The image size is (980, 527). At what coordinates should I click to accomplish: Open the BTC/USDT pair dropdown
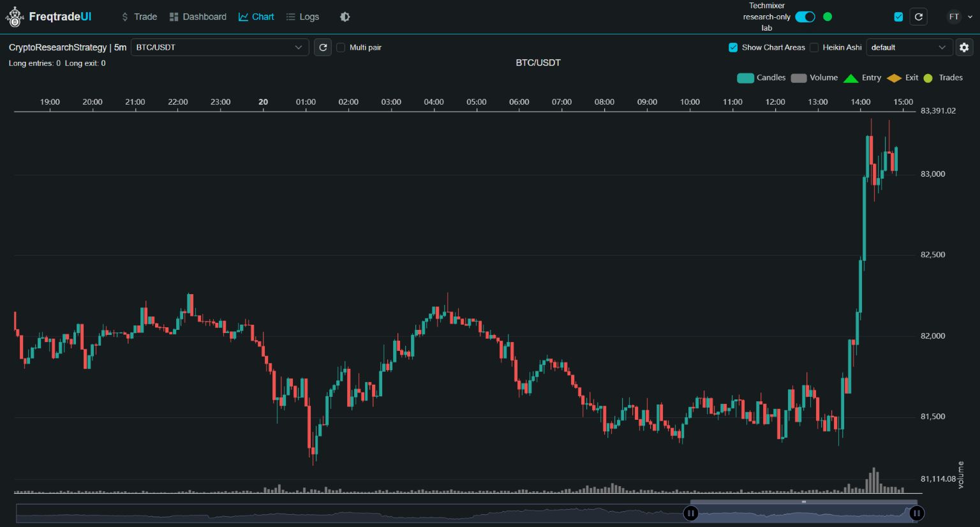220,47
